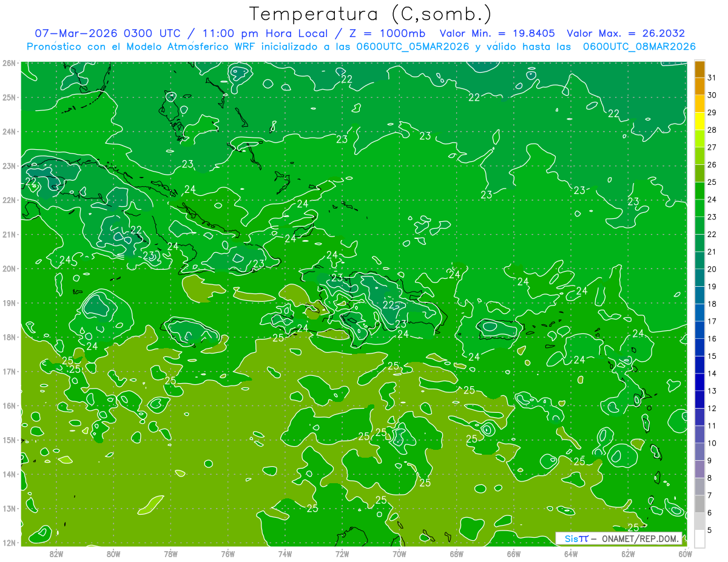Image resolution: width=728 pixels, height=562 pixels.
Task: Click the yellow colorbar swatch between 28 and 29
Action: tap(699, 121)
